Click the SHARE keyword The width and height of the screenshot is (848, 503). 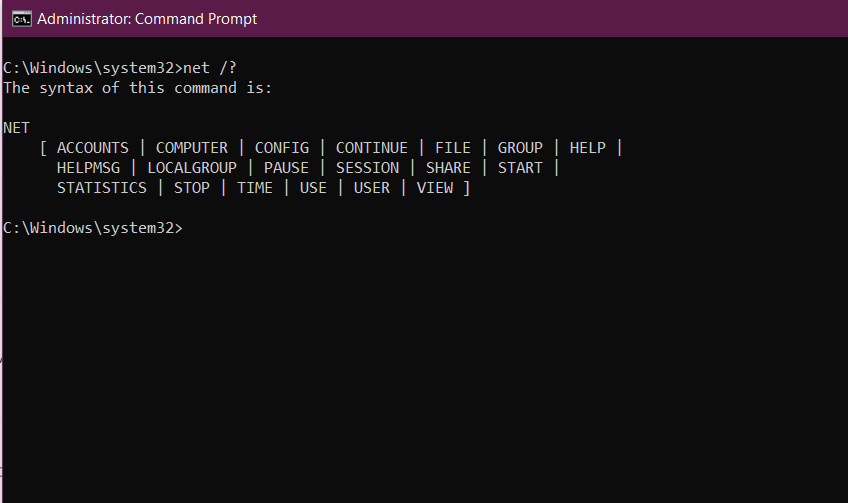(x=448, y=168)
